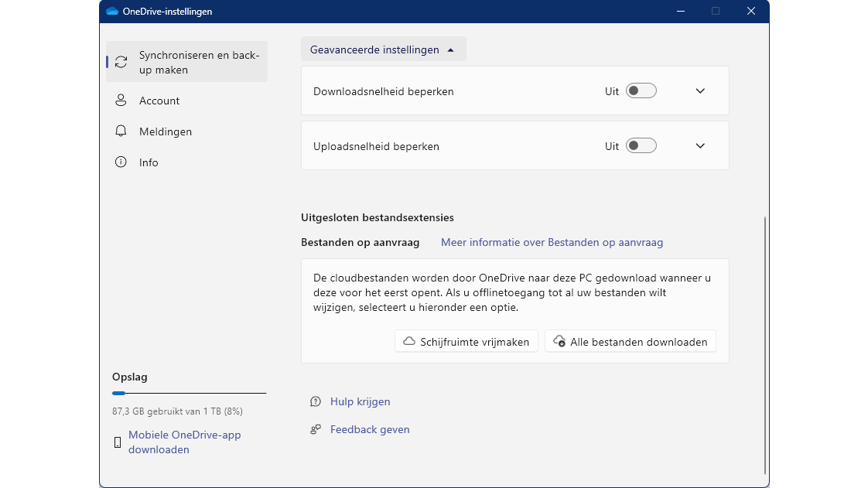
Task: Click the cloud icon on Schijfruimte vrijmaken
Action: pyautogui.click(x=409, y=341)
